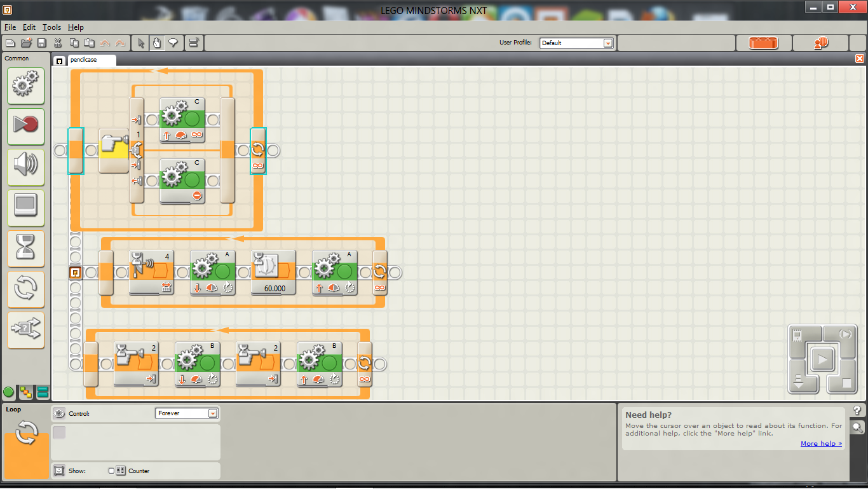Image resolution: width=868 pixels, height=489 pixels.
Task: Close the pencilcase program with orange X
Action: click(860, 59)
